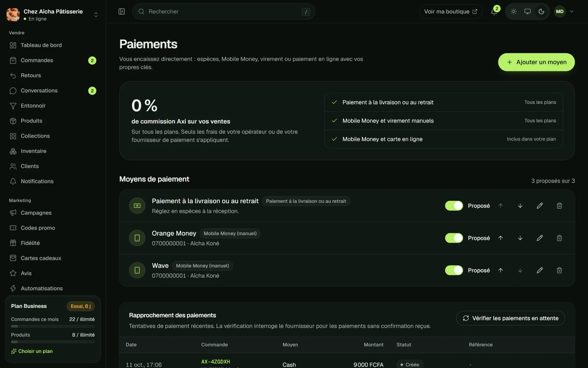Switch to light theme sun icon

tap(514, 11)
